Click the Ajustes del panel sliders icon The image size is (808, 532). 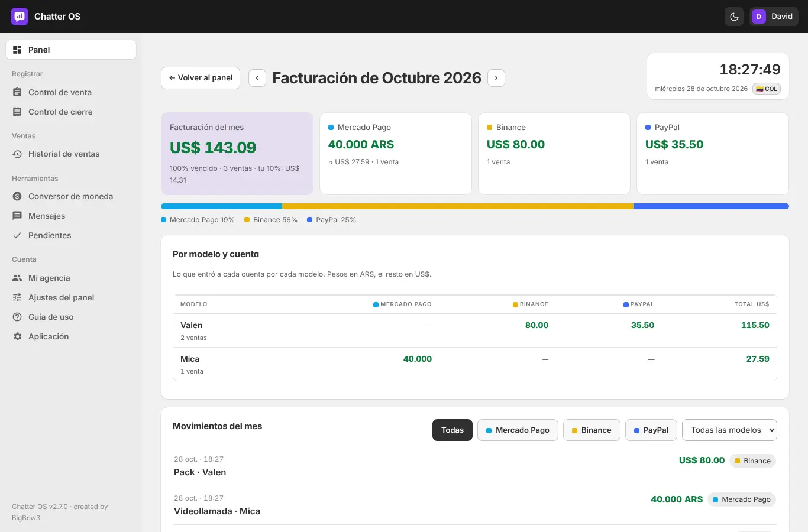pyautogui.click(x=17, y=297)
